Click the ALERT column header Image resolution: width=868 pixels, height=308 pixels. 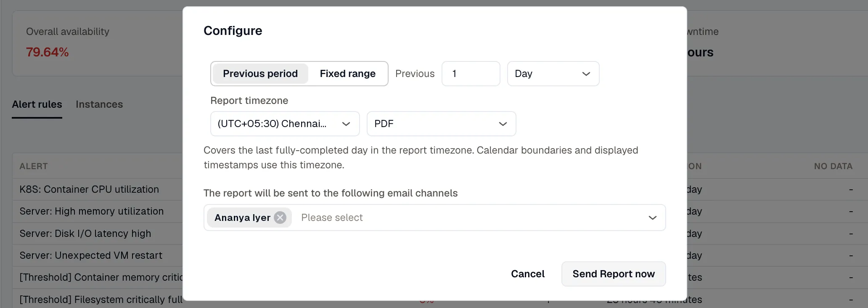(34, 166)
